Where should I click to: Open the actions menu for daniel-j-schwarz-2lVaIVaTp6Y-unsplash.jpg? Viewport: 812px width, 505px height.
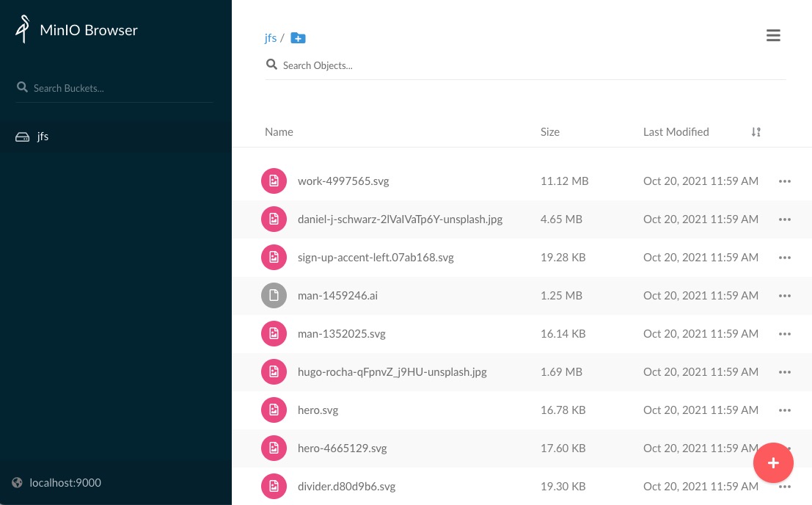coord(785,219)
